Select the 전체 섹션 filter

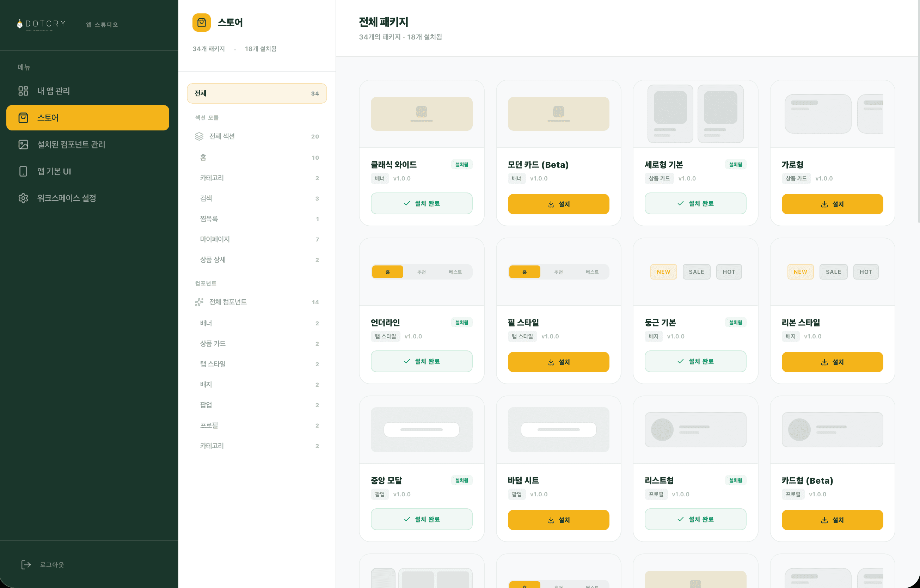pyautogui.click(x=257, y=136)
